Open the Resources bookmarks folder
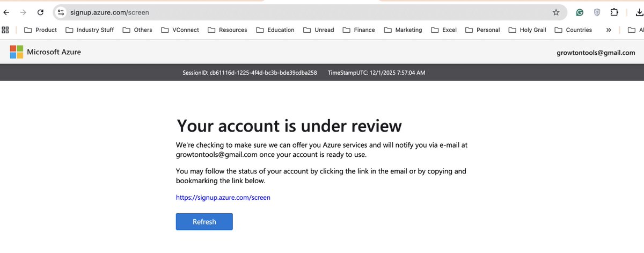This screenshot has width=644, height=253. (228, 30)
